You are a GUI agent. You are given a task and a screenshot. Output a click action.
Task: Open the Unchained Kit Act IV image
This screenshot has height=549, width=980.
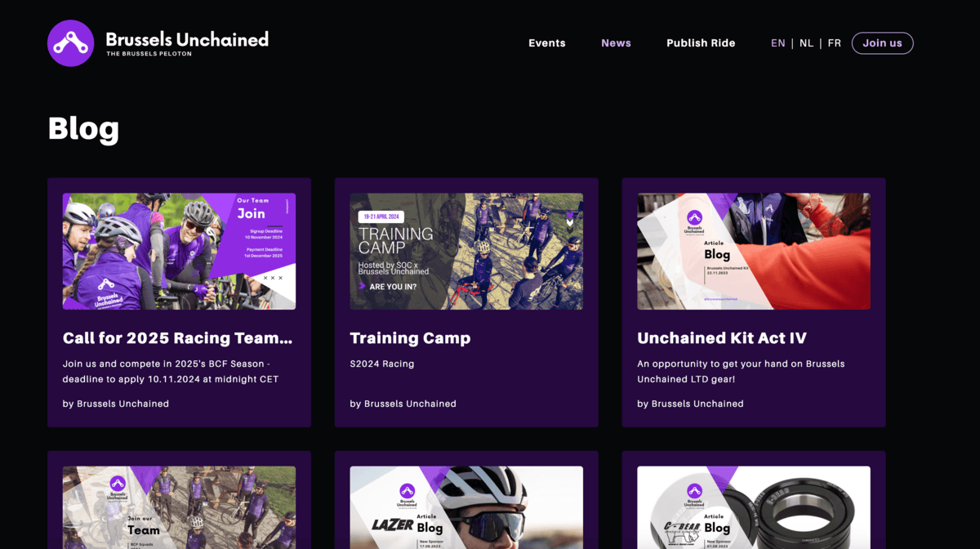754,251
